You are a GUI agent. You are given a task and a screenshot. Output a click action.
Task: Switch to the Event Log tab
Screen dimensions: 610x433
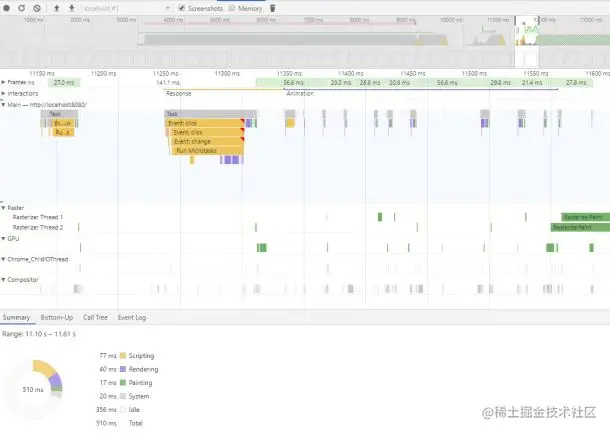tap(132, 317)
